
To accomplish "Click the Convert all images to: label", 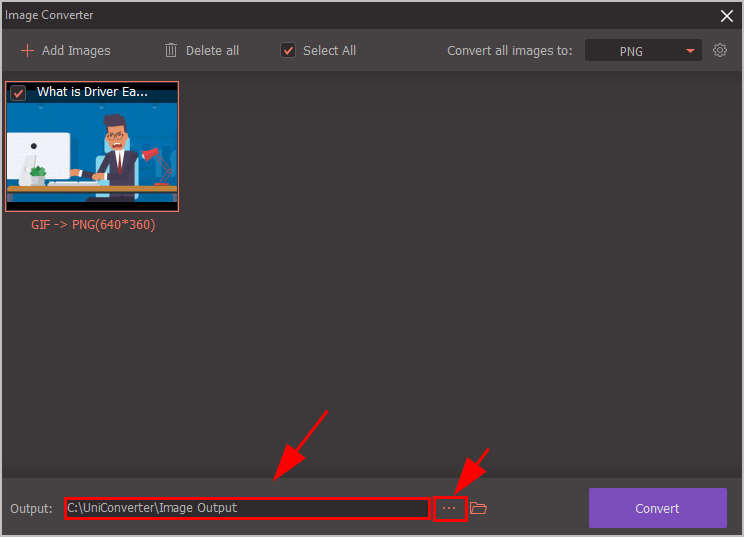I will point(510,51).
